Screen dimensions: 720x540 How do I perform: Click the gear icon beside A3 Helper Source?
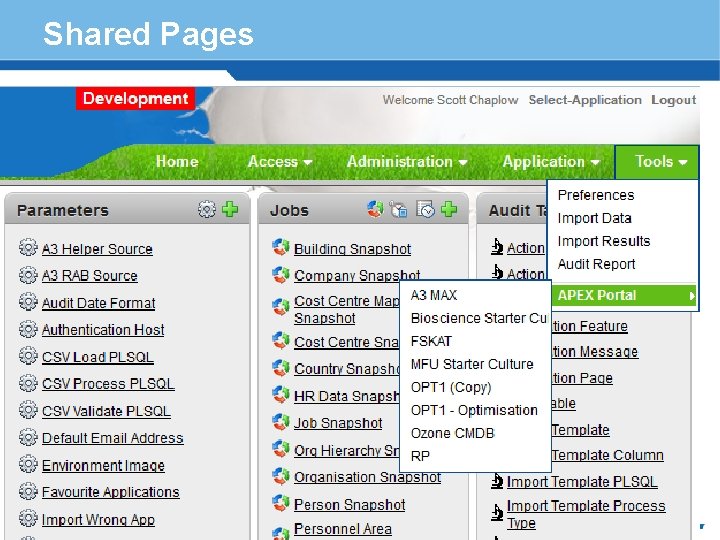pyautogui.click(x=28, y=248)
